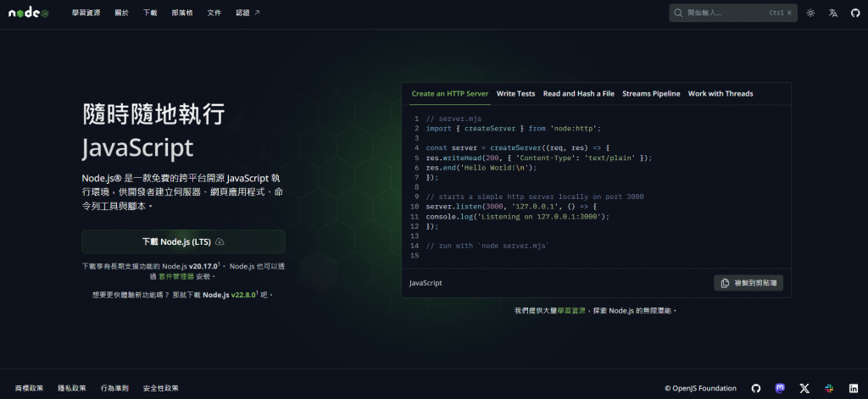Click the Ctrl K shortcut hint in search
Screen dimensions: 868x399
780,13
